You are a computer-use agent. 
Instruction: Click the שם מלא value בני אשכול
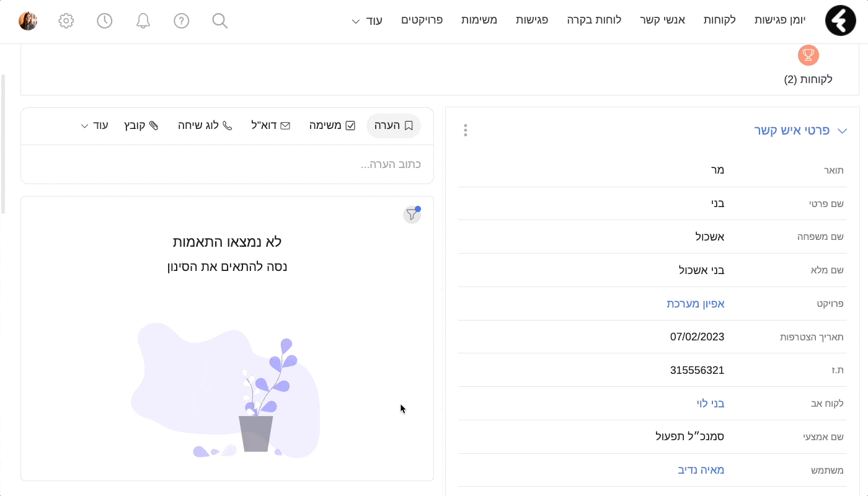702,270
